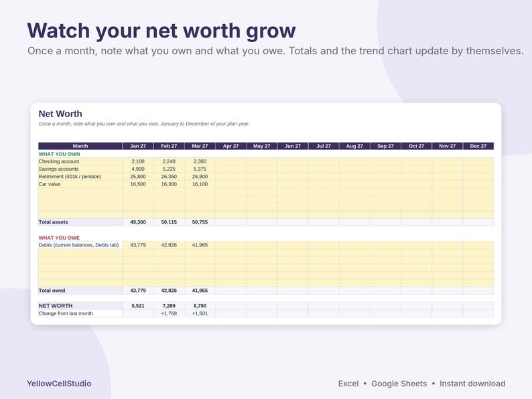532x399 pixels.
Task: Select the 'Mar 27' column header
Action: 200,146
